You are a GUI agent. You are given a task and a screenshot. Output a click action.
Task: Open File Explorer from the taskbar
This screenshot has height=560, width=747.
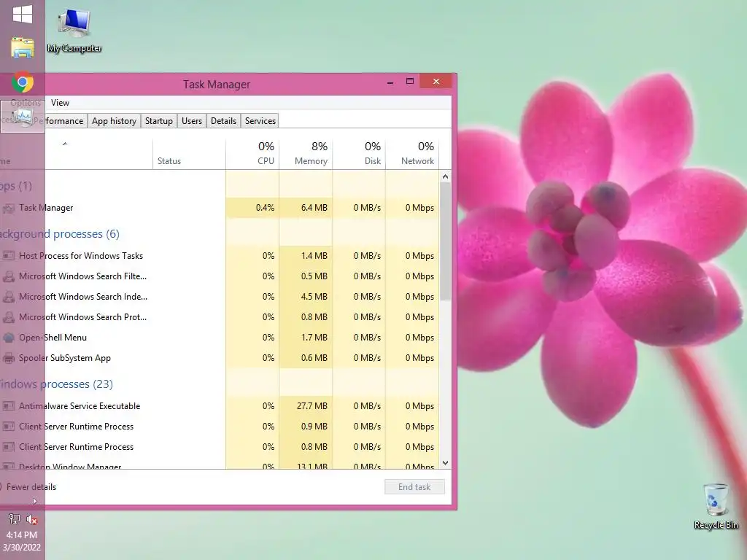pos(23,47)
